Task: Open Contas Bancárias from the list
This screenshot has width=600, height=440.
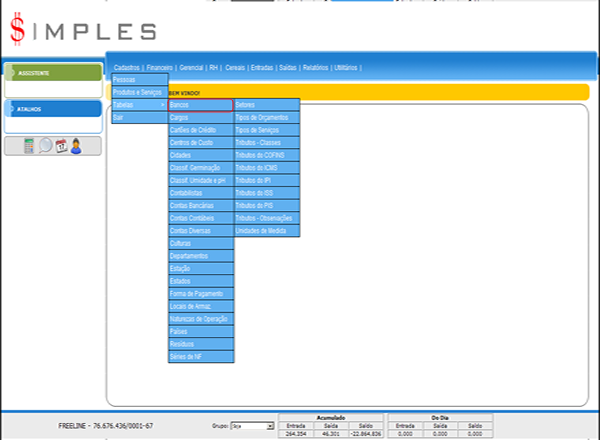Action: point(200,205)
